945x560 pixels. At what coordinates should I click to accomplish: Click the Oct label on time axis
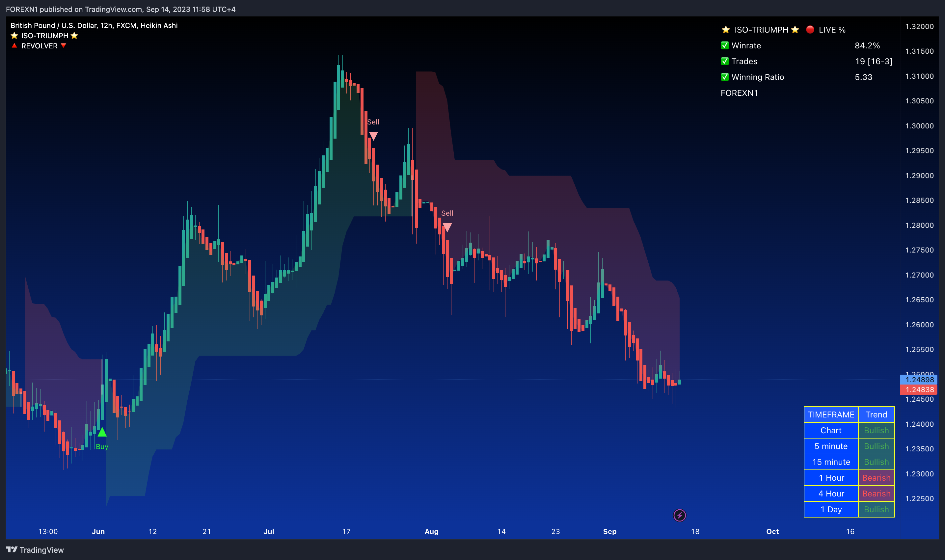click(x=772, y=531)
